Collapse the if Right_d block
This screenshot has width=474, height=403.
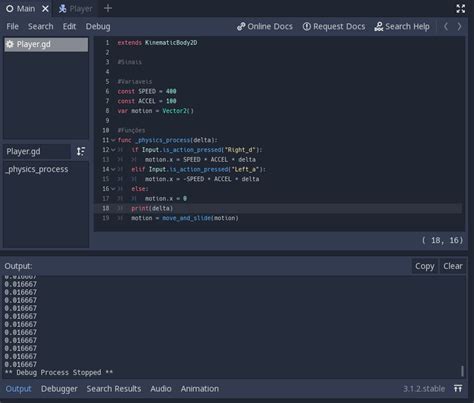[x=113, y=150]
